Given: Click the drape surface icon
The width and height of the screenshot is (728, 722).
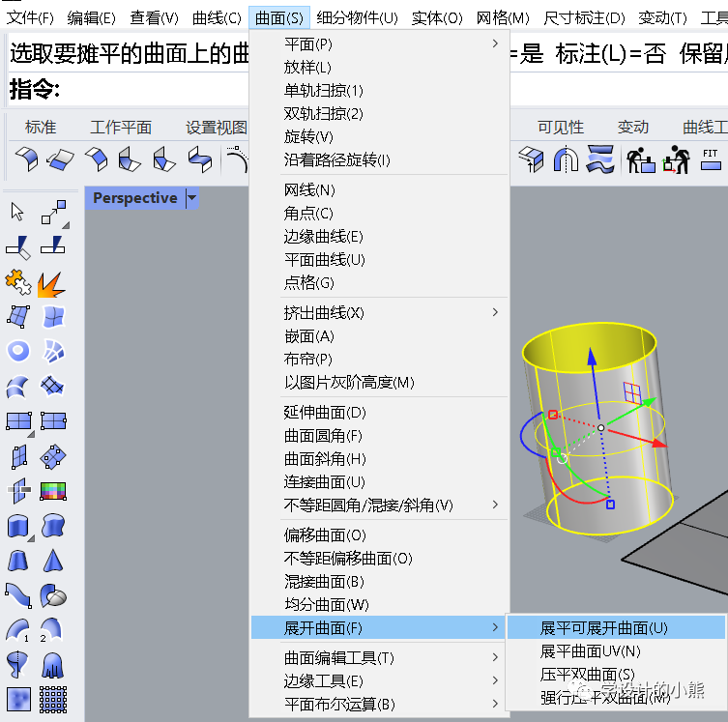Looking at the screenshot, I should coord(52,665).
